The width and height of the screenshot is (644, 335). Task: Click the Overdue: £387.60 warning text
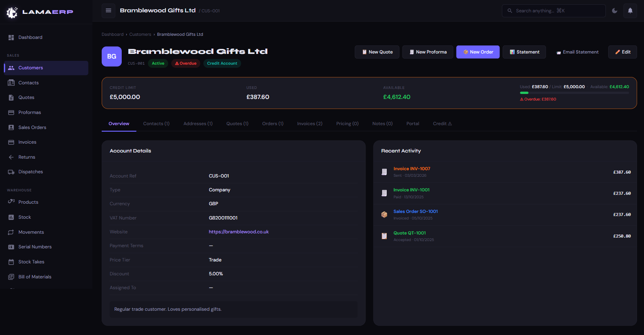tap(538, 99)
